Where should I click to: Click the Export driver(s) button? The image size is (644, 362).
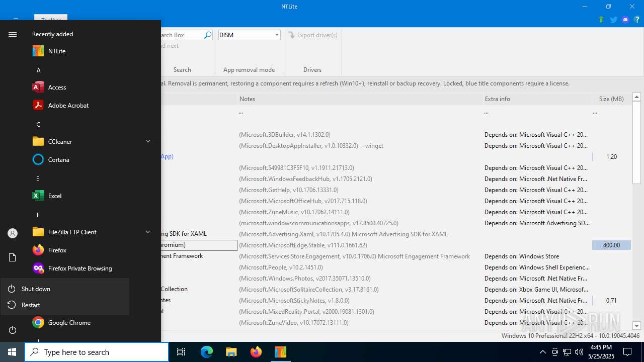(312, 35)
